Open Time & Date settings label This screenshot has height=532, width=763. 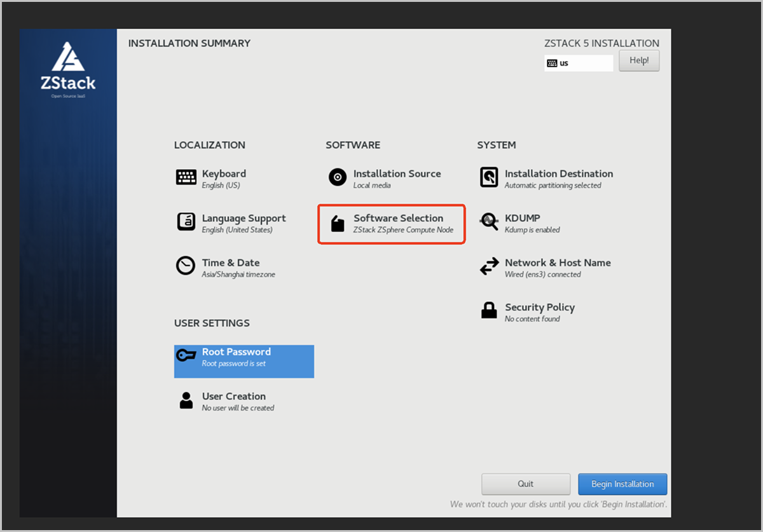click(x=231, y=263)
